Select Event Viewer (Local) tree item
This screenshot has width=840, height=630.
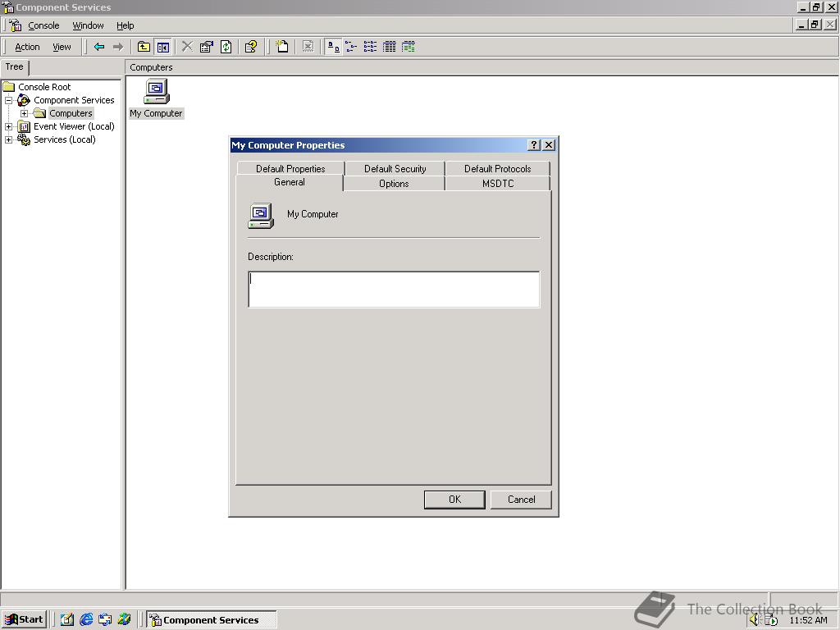[x=74, y=127]
